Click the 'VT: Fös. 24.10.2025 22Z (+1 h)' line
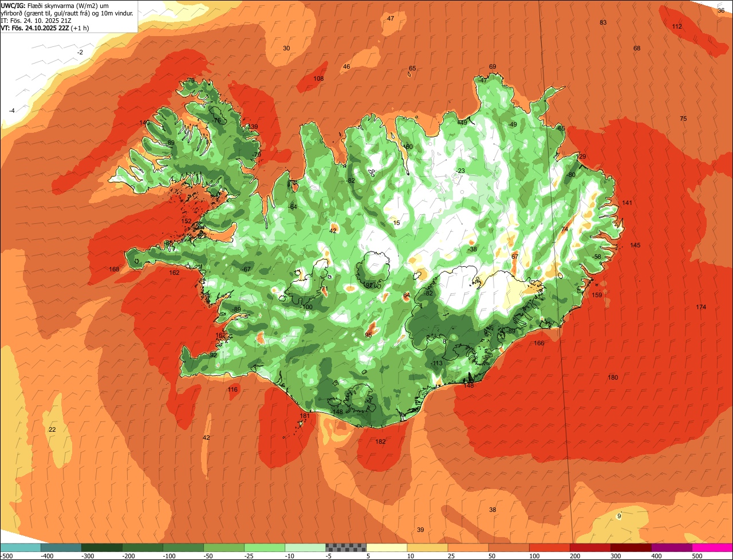 [44, 27]
